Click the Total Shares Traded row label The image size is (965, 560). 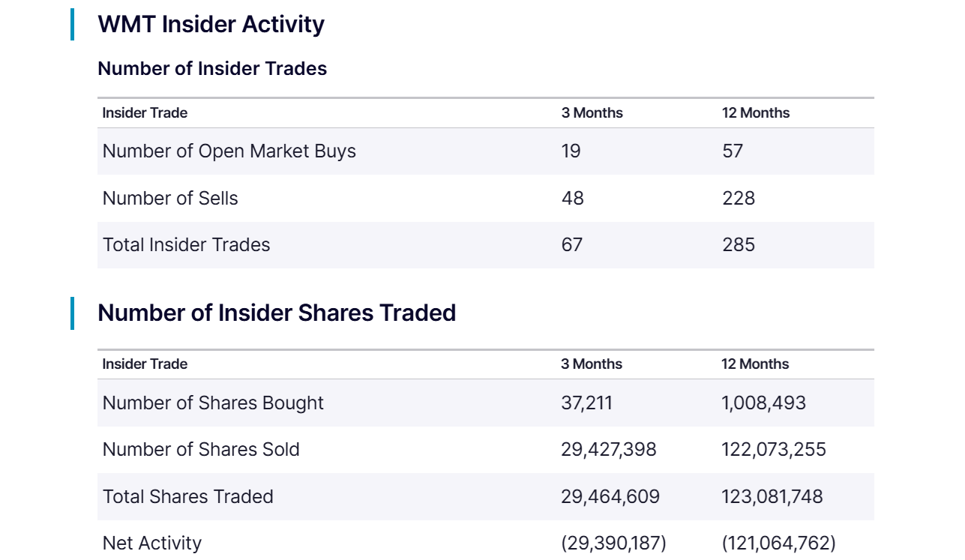click(x=187, y=497)
